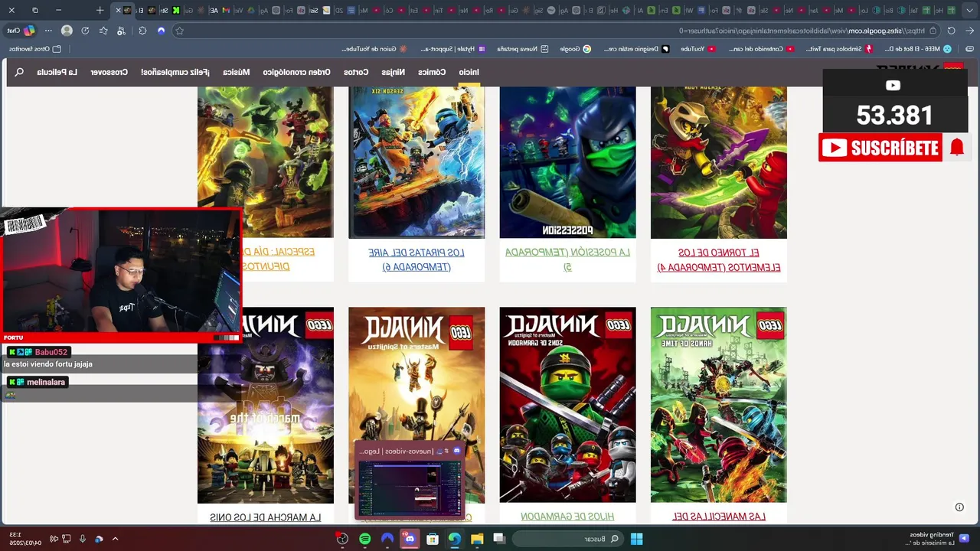This screenshot has width=980, height=551.
Task: Click the SUSCRÍBETE button
Action: 880,147
